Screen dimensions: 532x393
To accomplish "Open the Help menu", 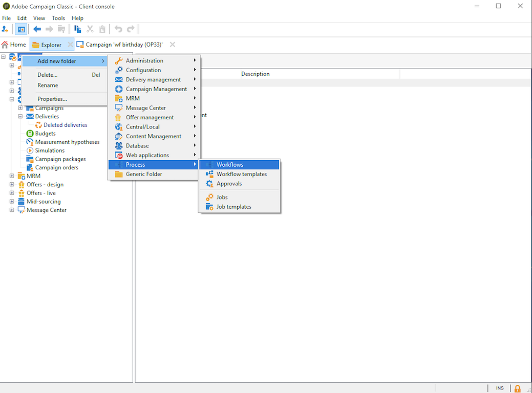I will click(x=77, y=18).
